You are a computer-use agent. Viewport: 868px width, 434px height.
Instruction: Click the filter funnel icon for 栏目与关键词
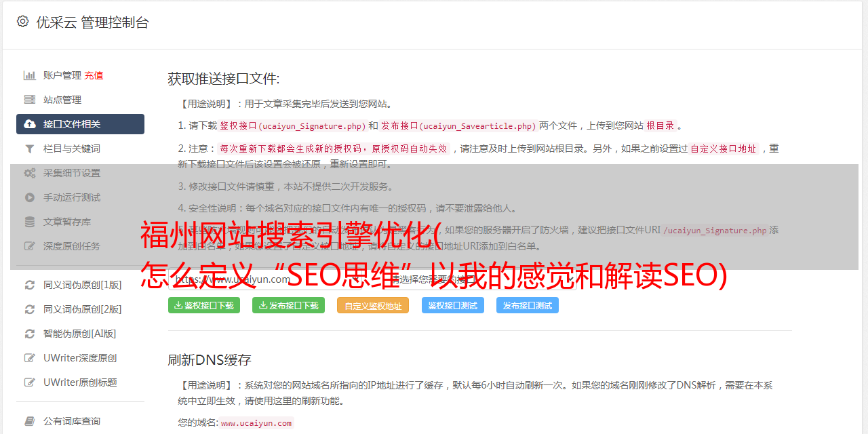[x=30, y=149]
